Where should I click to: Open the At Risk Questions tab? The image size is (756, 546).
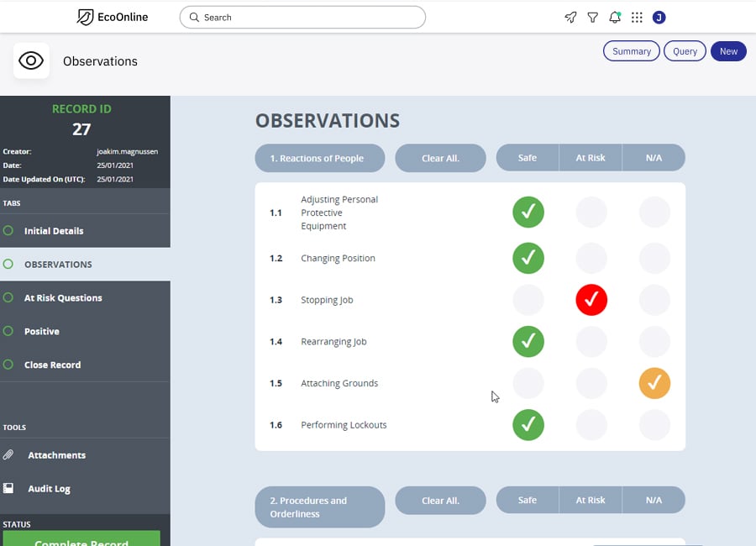(63, 297)
